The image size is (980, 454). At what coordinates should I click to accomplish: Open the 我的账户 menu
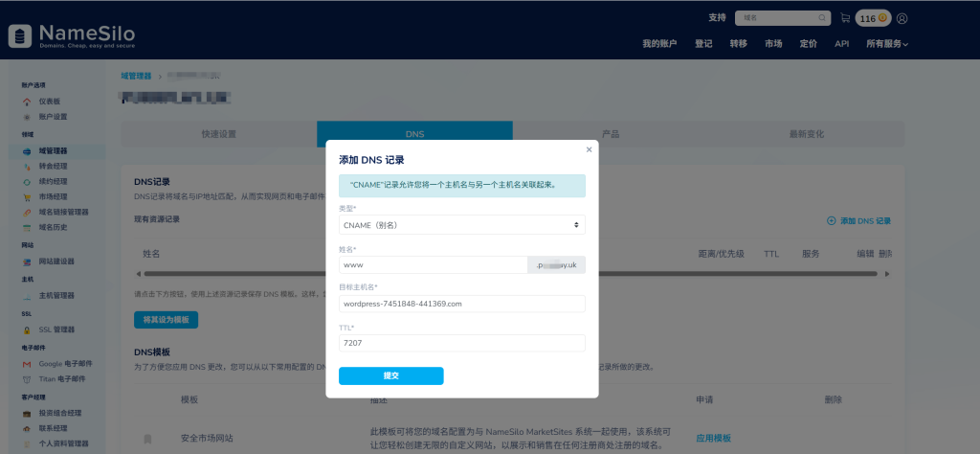click(x=659, y=44)
